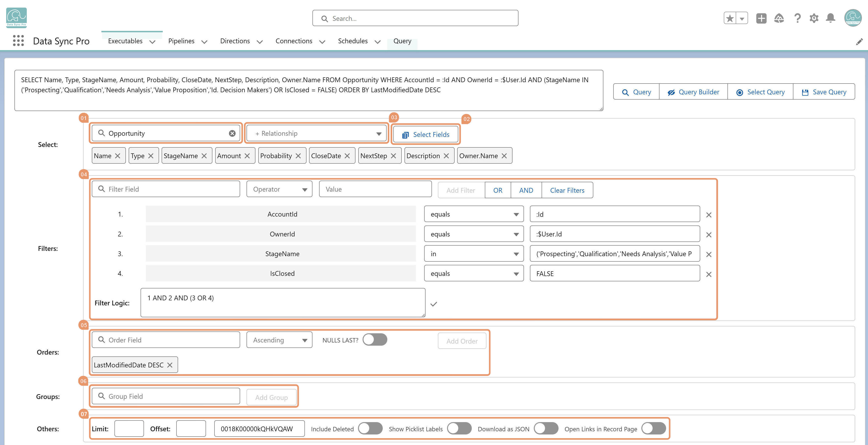
Task: Click Clear Filters
Action: pyautogui.click(x=567, y=190)
